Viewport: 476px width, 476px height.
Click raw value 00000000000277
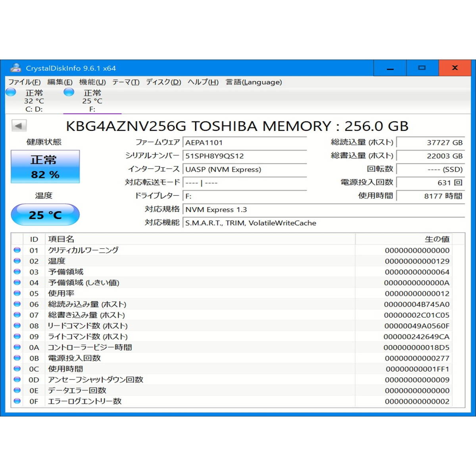417,358
